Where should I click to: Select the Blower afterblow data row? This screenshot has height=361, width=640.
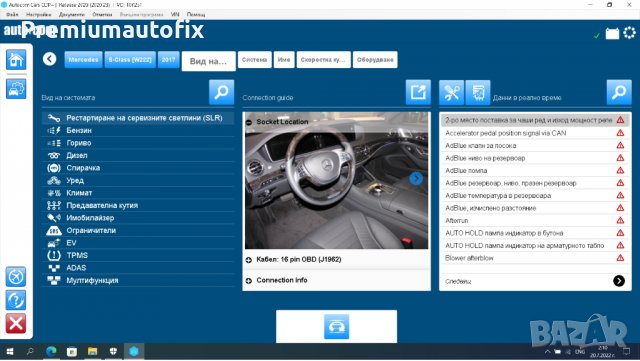click(535, 258)
